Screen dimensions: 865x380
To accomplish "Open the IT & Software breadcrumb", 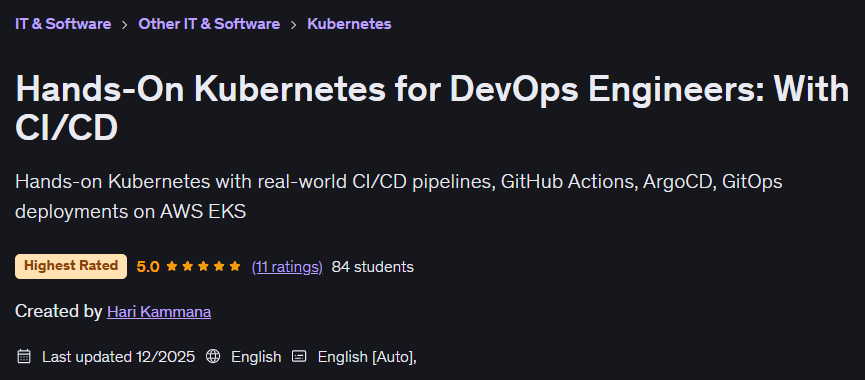I will (63, 24).
